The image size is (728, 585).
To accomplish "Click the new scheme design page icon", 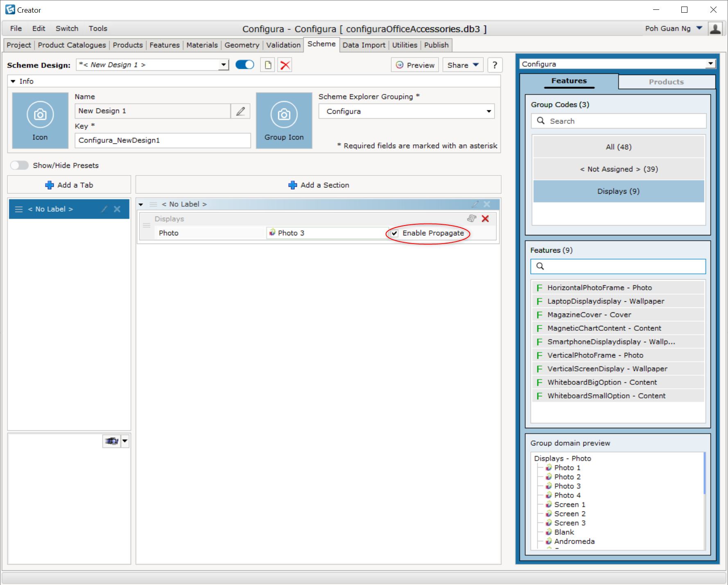I will pos(268,65).
